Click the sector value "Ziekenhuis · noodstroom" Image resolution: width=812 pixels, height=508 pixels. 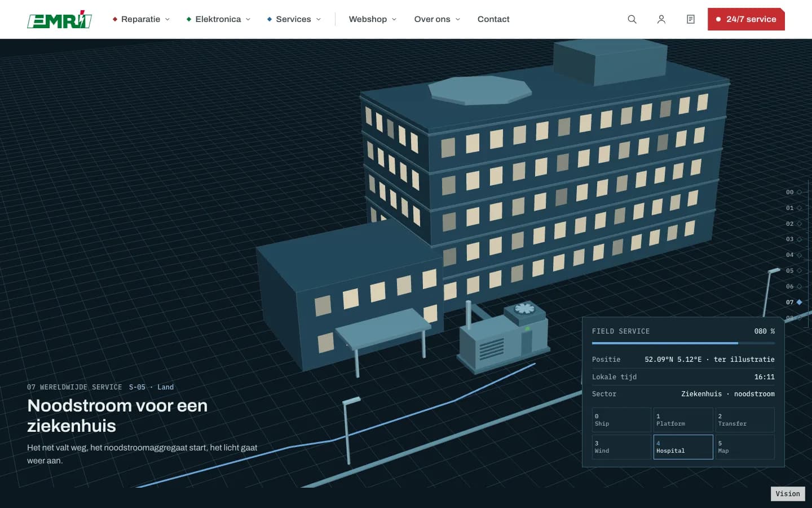(x=728, y=394)
